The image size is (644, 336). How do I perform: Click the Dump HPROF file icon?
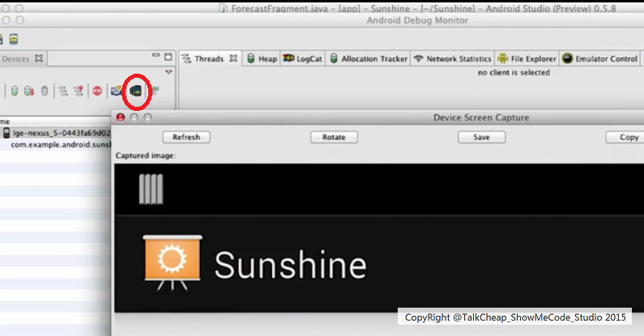(29, 91)
